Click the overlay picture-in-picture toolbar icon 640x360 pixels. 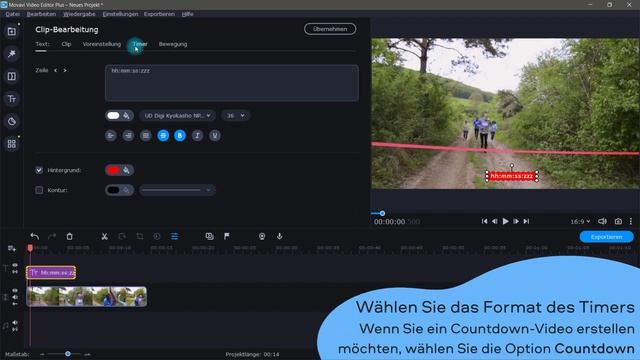pyautogui.click(x=209, y=236)
